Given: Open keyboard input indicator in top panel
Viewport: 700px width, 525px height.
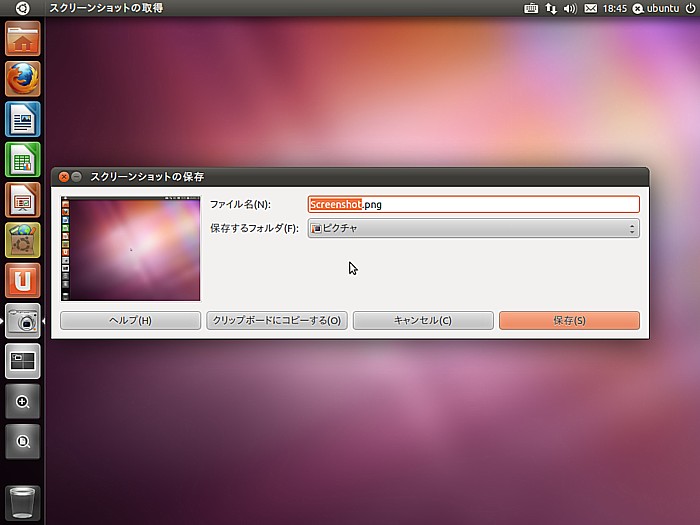Looking at the screenshot, I should coord(531,8).
